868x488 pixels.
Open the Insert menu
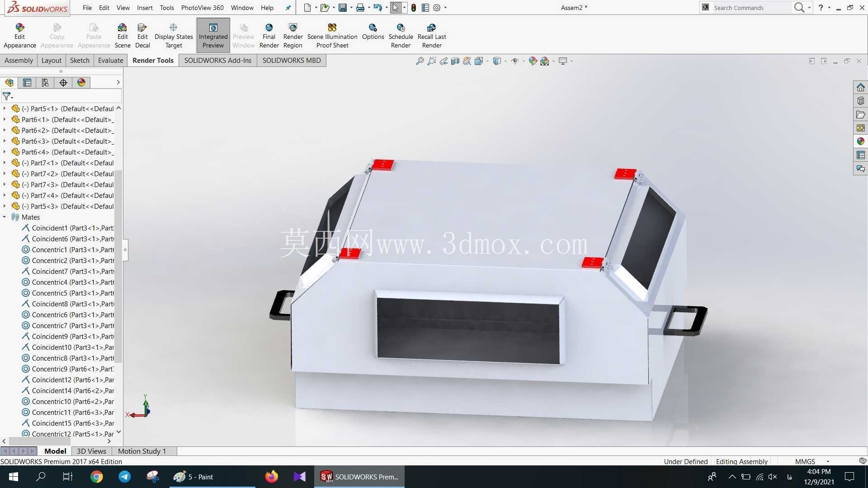tap(145, 8)
